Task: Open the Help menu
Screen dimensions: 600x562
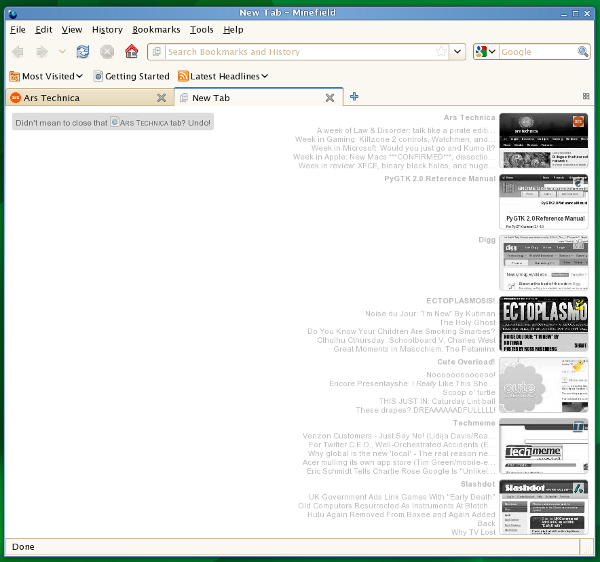Action: pyautogui.click(x=233, y=30)
